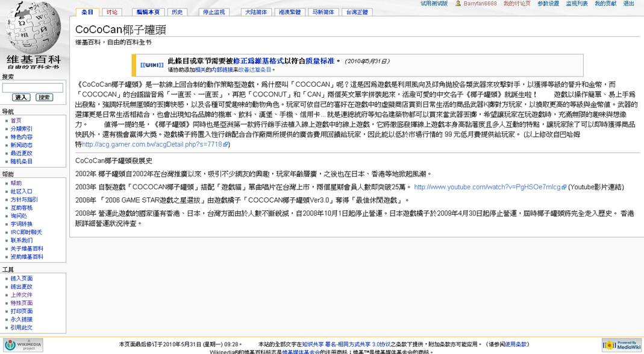Click the [[WIKI]] icon in the notice box
Viewport: 644px width, 354px height.
(151, 65)
